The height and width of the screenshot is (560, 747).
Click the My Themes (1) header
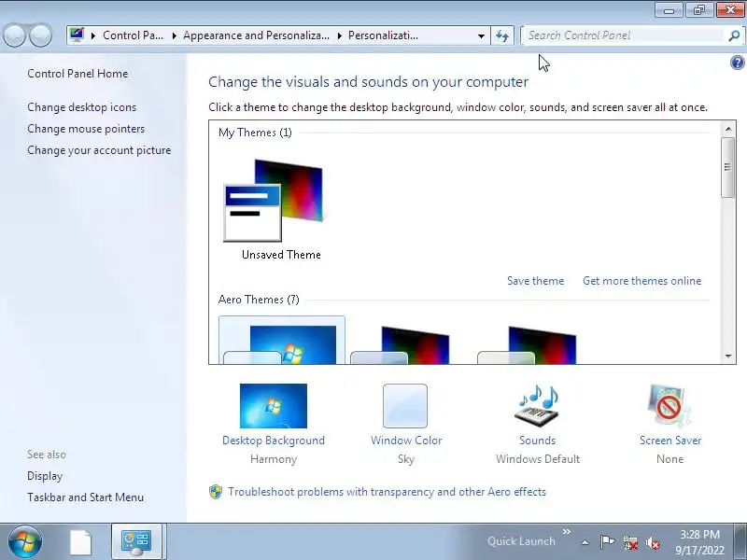pyautogui.click(x=255, y=133)
